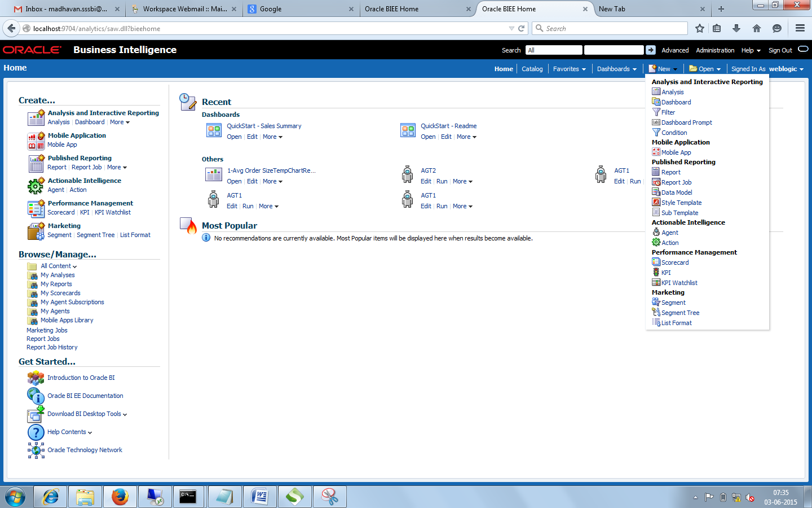Click the QuickStart - Sales Summary dashboard icon
The width and height of the screenshot is (812, 508).
pyautogui.click(x=214, y=130)
